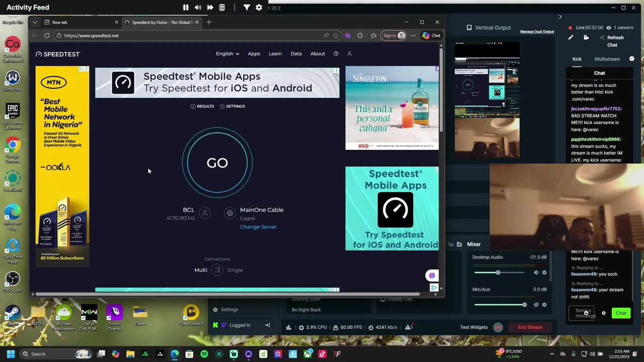This screenshot has height=362, width=644.
Task: Adjust the Mic/Aux volume slider
Action: tap(499, 305)
